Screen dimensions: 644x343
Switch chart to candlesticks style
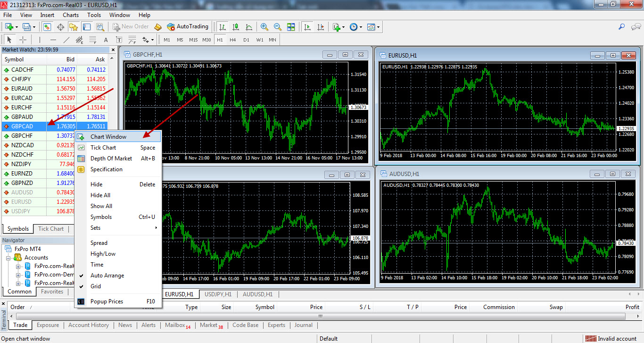click(x=235, y=27)
